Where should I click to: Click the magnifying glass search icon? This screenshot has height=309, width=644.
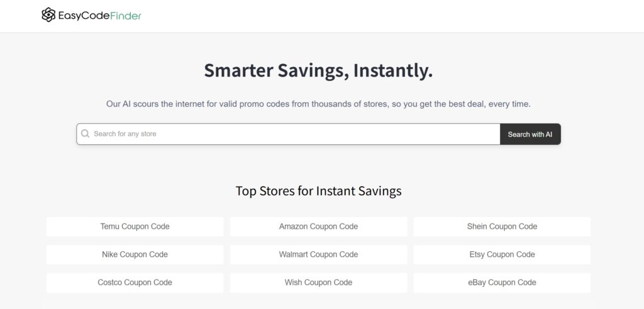click(x=86, y=134)
